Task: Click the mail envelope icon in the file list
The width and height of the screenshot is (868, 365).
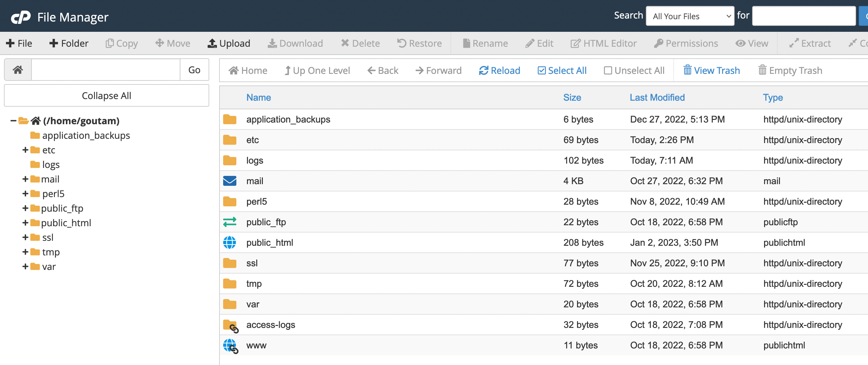Action: [x=229, y=181]
